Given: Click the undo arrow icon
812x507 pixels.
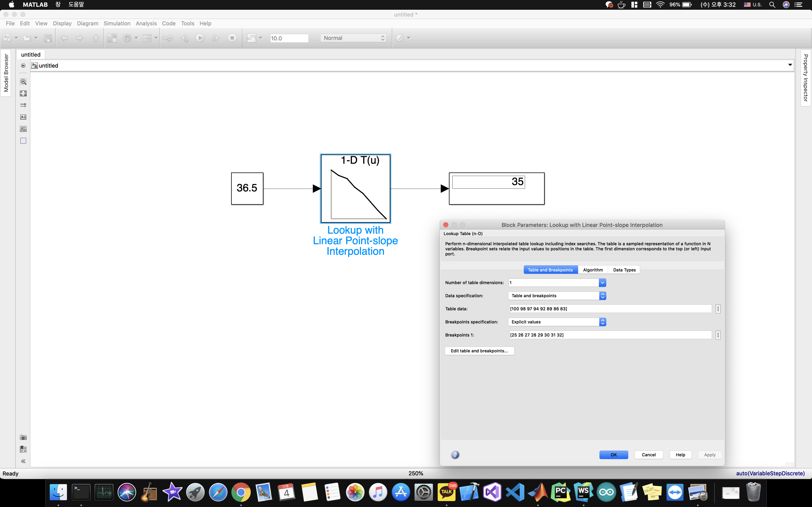Looking at the screenshot, I should point(63,38).
